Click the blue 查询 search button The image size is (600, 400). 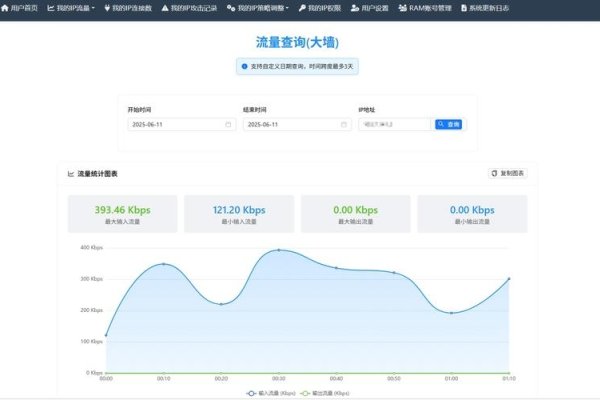[x=448, y=124]
